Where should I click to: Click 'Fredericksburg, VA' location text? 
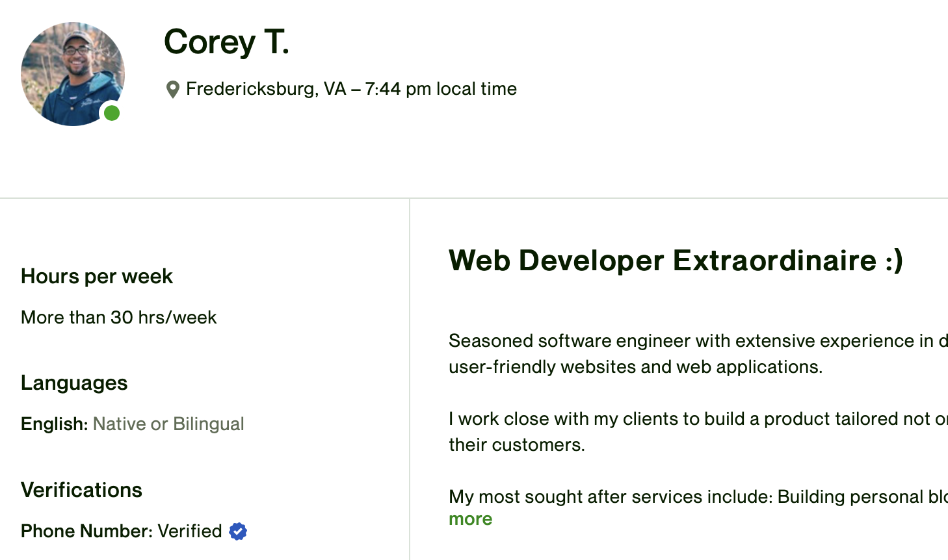coord(266,89)
